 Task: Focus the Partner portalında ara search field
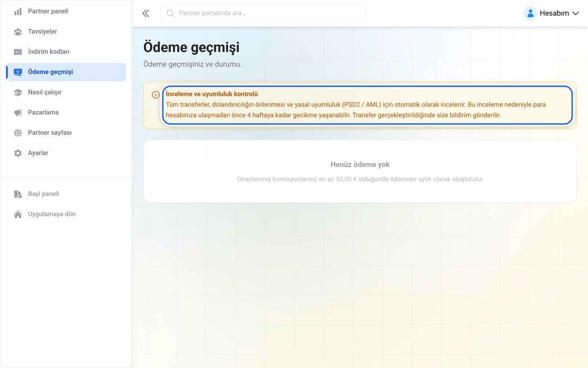tap(263, 13)
